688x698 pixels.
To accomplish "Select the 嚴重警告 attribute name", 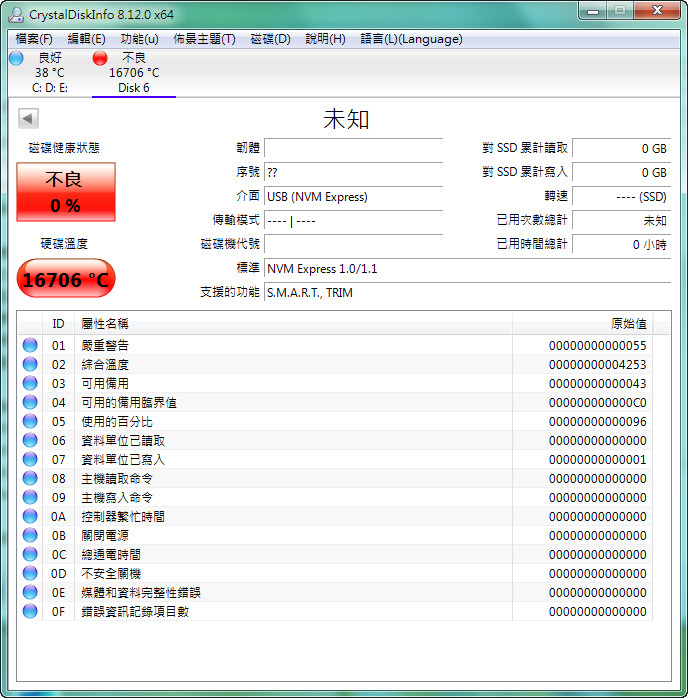I will tap(105, 345).
